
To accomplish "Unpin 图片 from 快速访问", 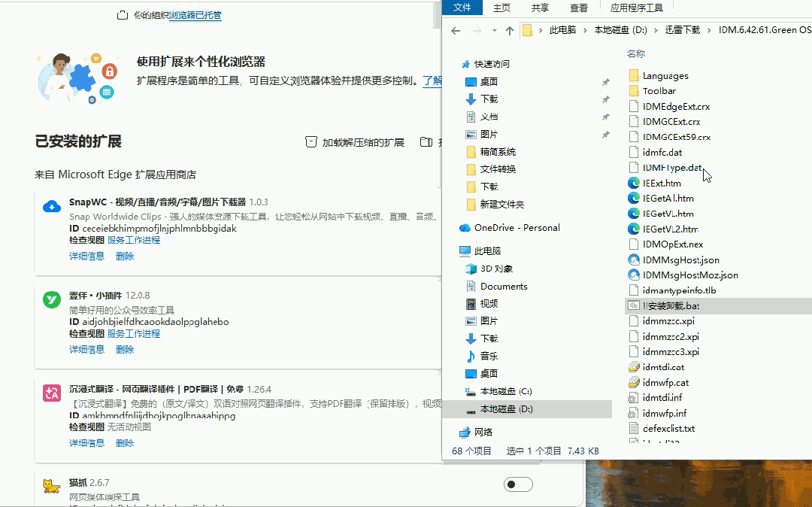I will click(x=607, y=134).
